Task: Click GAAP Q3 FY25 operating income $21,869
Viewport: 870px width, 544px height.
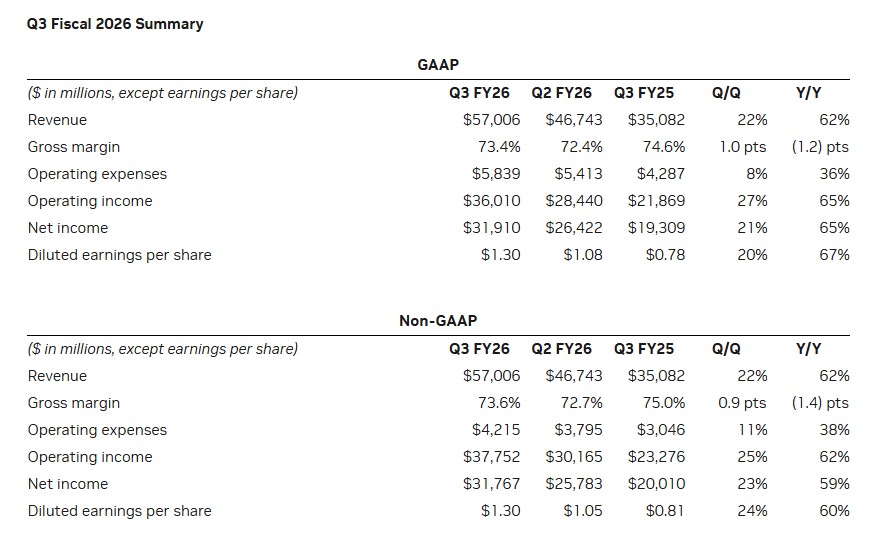Action: click(x=656, y=201)
